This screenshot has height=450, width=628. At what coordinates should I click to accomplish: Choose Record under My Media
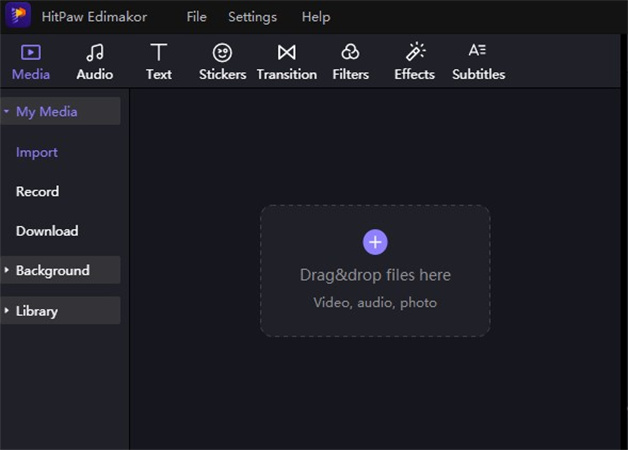[37, 191]
